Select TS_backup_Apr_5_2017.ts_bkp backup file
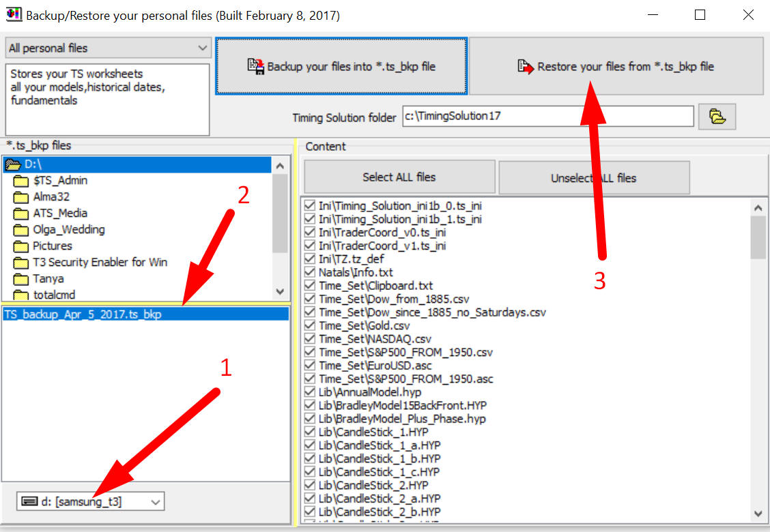The width and height of the screenshot is (770, 532). (x=83, y=314)
